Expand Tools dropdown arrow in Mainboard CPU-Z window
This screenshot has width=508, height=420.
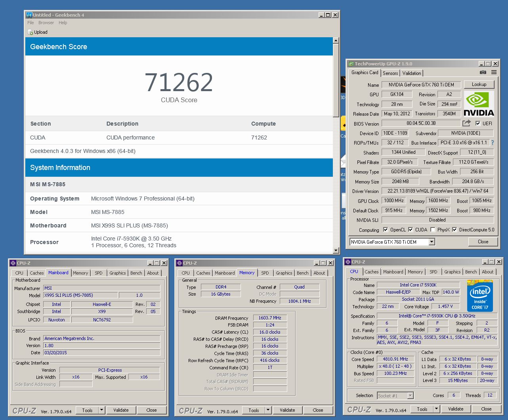(102, 410)
